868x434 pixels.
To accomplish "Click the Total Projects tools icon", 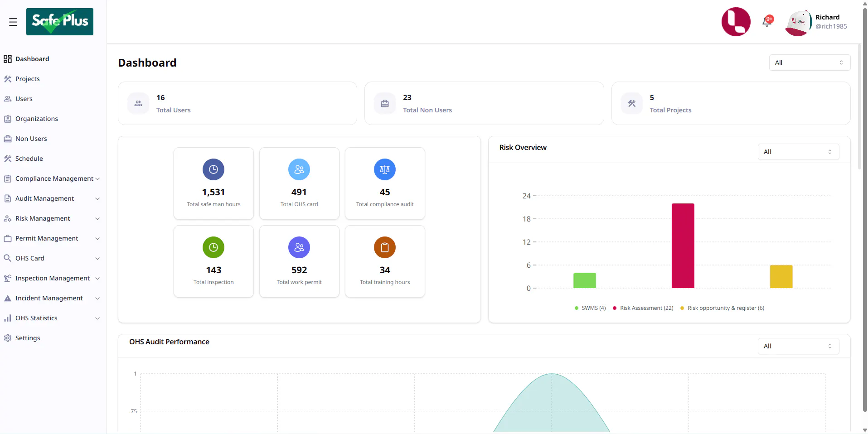I will coord(632,103).
